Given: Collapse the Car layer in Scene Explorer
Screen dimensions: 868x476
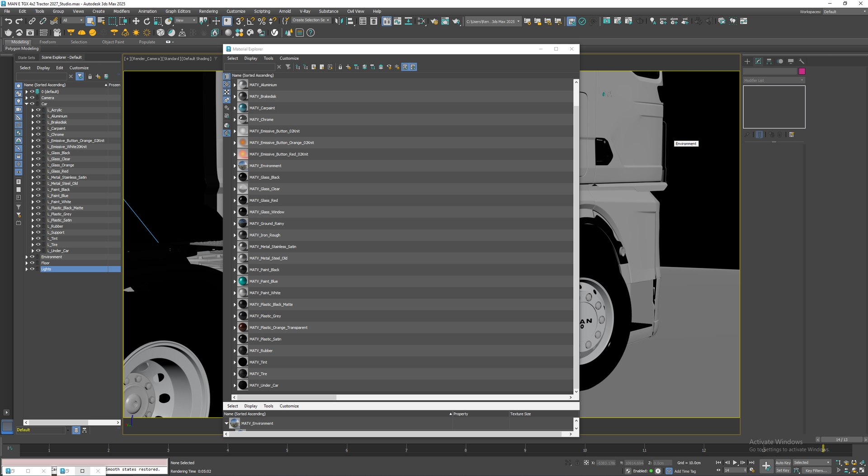Looking at the screenshot, I should click(27, 104).
